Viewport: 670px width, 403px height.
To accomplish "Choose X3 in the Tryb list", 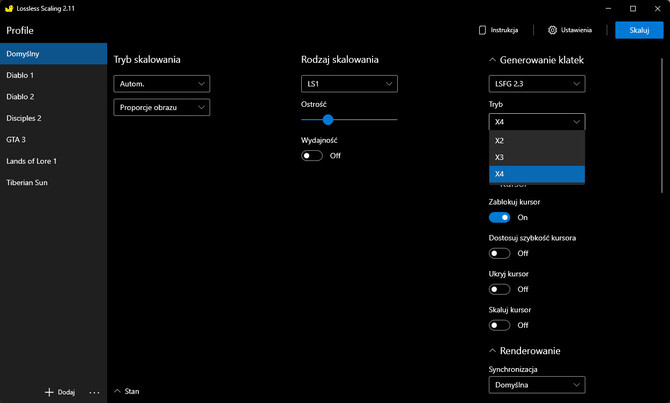I will coord(537,157).
